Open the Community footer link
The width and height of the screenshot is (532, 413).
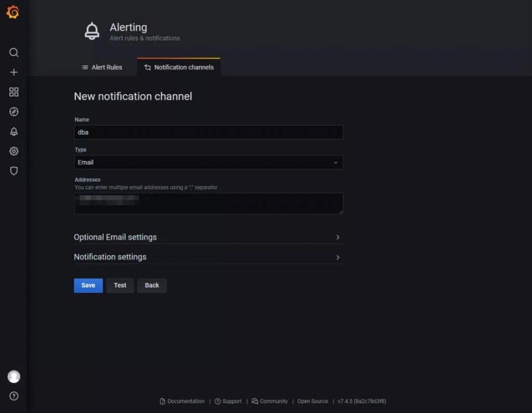(x=270, y=401)
